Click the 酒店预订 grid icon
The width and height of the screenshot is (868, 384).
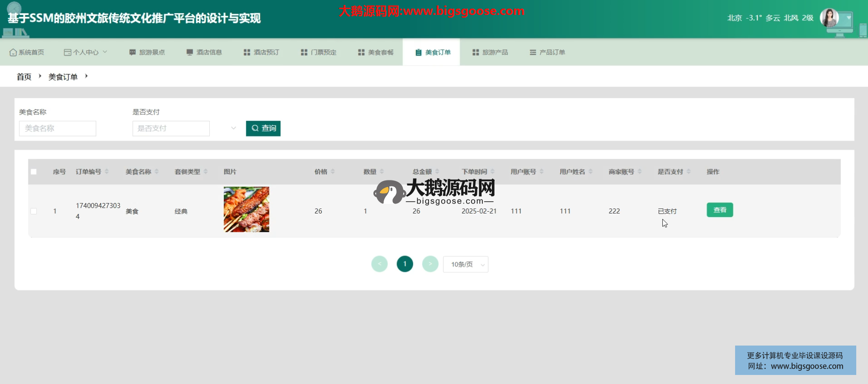tap(247, 52)
